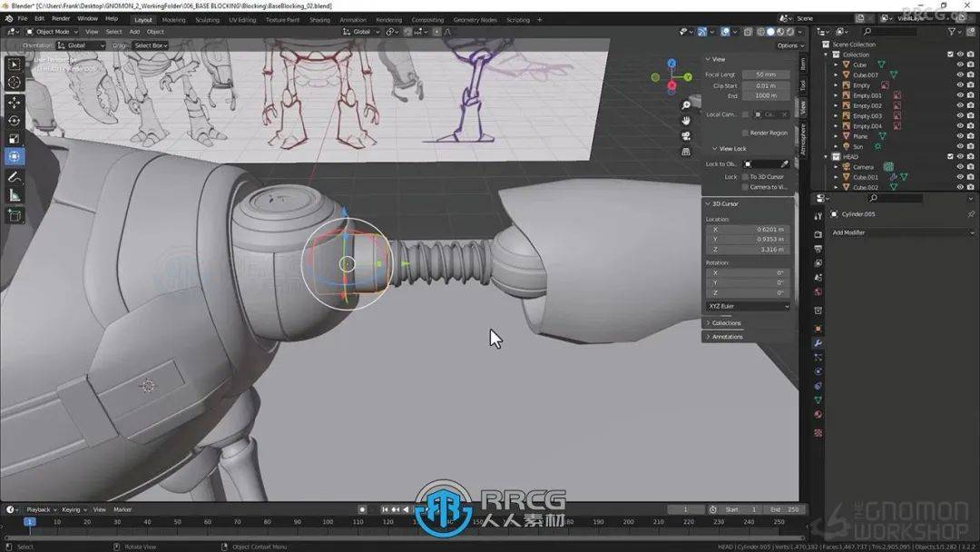
Task: Select the Select Box tool
Action: pos(14,64)
